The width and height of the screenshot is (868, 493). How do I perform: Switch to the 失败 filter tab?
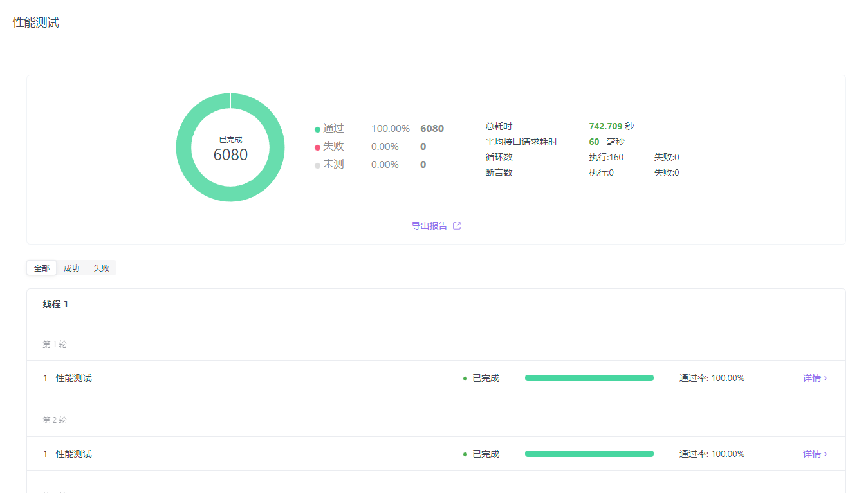(x=102, y=268)
